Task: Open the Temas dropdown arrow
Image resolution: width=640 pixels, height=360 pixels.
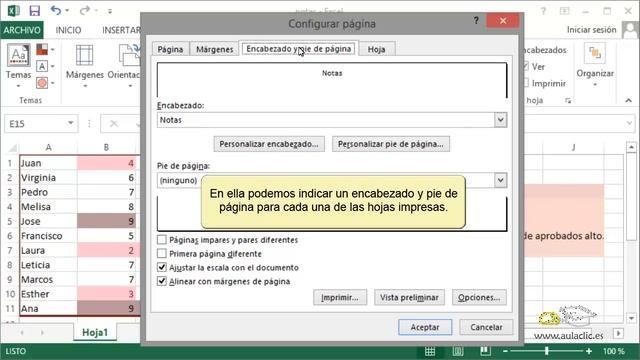Action: [x=18, y=86]
